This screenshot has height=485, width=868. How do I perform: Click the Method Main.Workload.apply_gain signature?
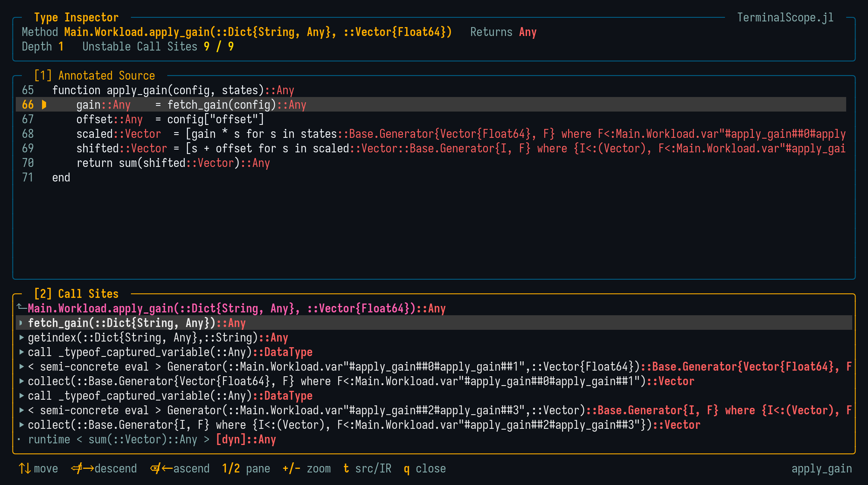(x=237, y=32)
